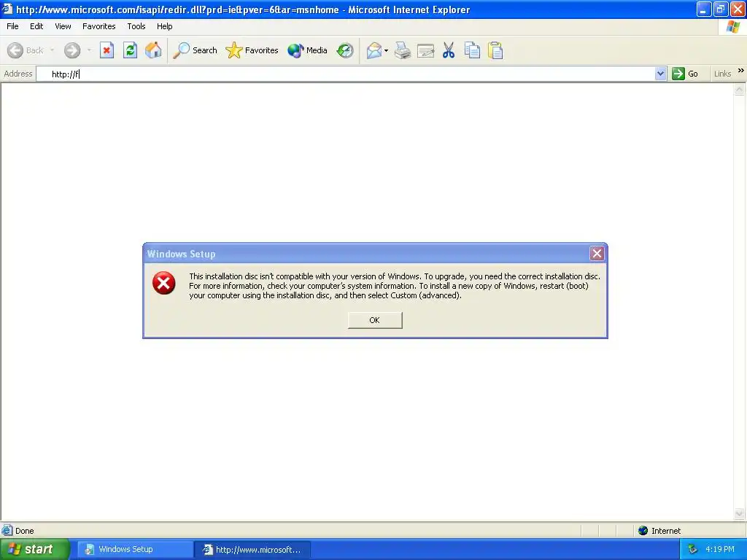Refresh the page using the green arrows icon

click(x=130, y=50)
